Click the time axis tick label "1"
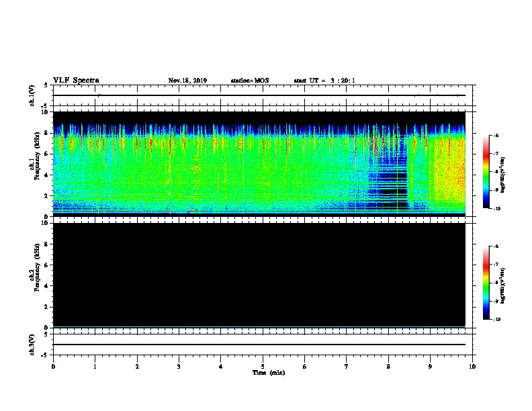Image resolution: width=532 pixels, height=411 pixels. pos(95,367)
